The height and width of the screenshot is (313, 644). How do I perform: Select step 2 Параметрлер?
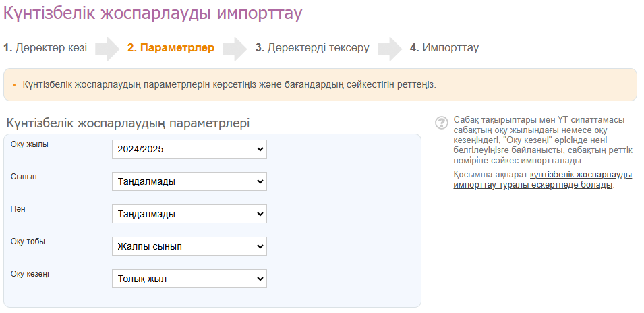171,48
